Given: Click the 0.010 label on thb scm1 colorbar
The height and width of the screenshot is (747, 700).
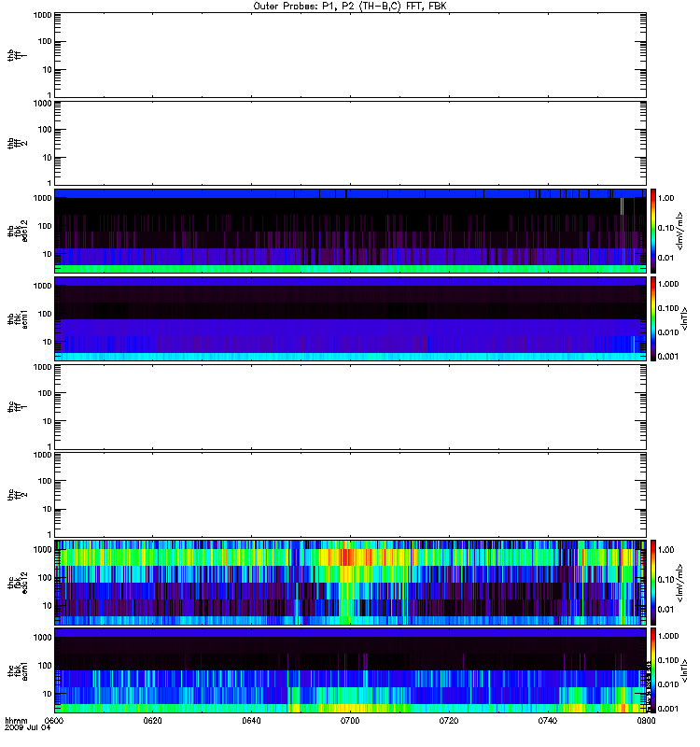Looking at the screenshot, I should tap(668, 332).
